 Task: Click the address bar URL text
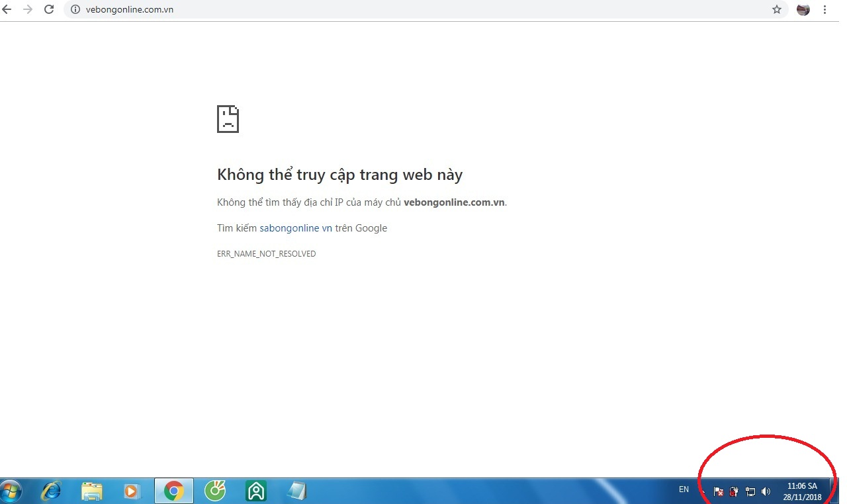pyautogui.click(x=130, y=10)
